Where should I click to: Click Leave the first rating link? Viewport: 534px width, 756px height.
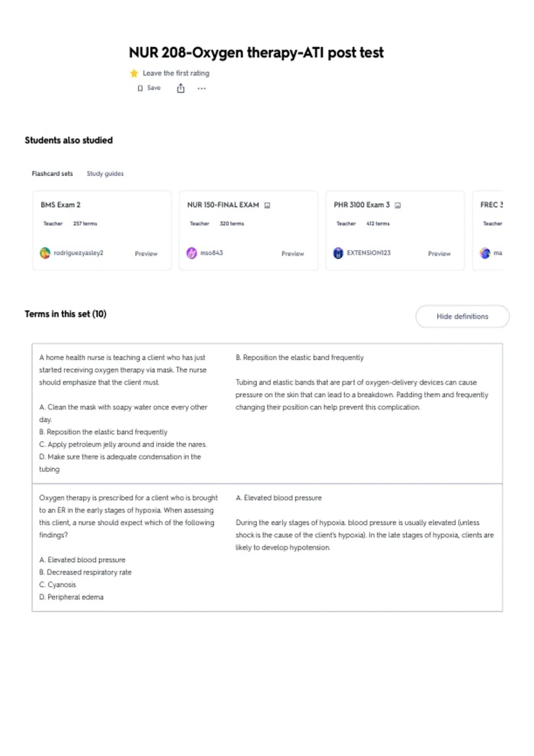coord(176,73)
